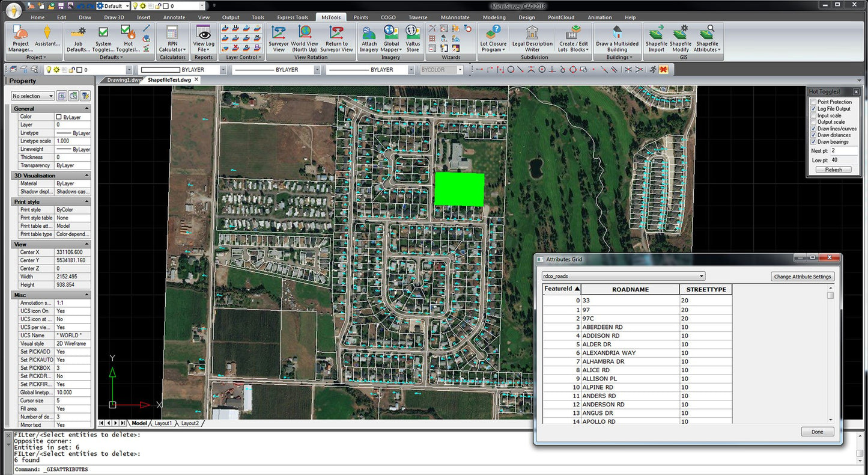The height and width of the screenshot is (475, 868).
Task: Enable Point Protection in Hot Toggles
Action: point(814,102)
